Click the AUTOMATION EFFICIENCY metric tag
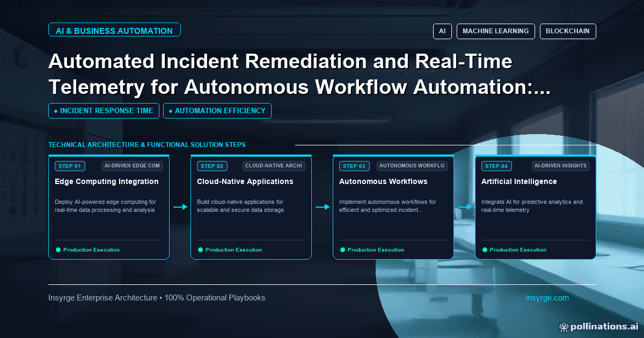The width and height of the screenshot is (644, 338). pos(217,111)
